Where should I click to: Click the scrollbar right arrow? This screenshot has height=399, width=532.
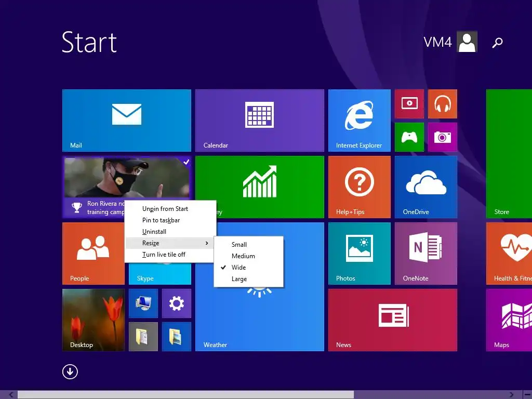(x=512, y=395)
